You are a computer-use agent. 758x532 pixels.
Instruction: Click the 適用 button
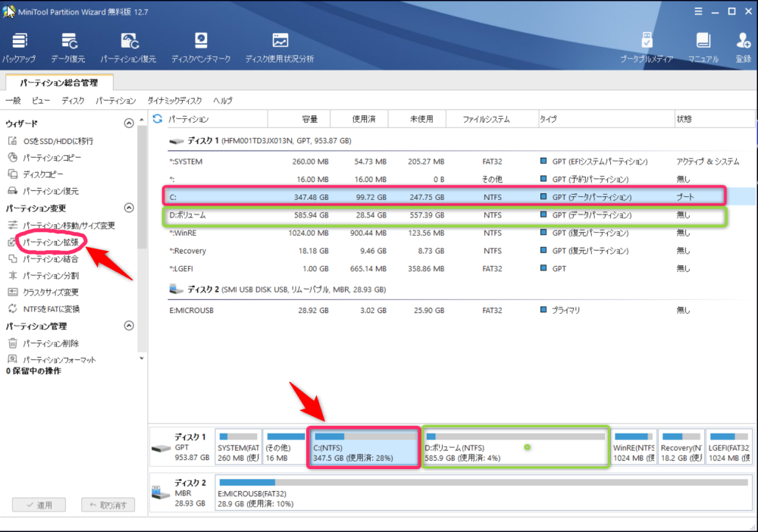pos(39,505)
